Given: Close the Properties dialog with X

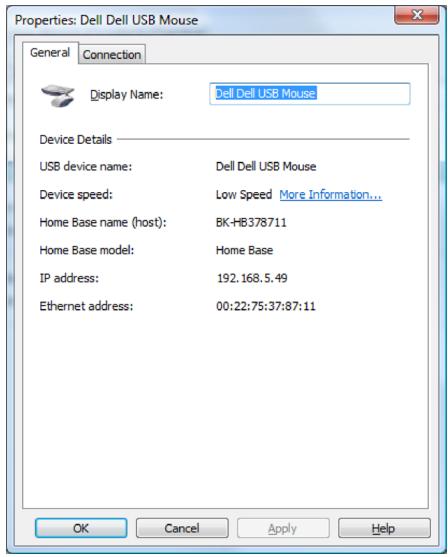Looking at the screenshot, I should [417, 15].
